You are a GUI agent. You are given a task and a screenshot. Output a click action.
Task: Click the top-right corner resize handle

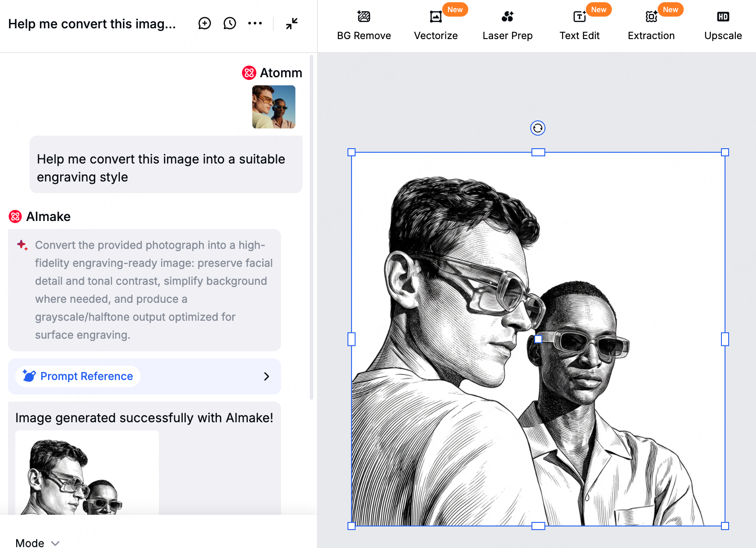(725, 152)
